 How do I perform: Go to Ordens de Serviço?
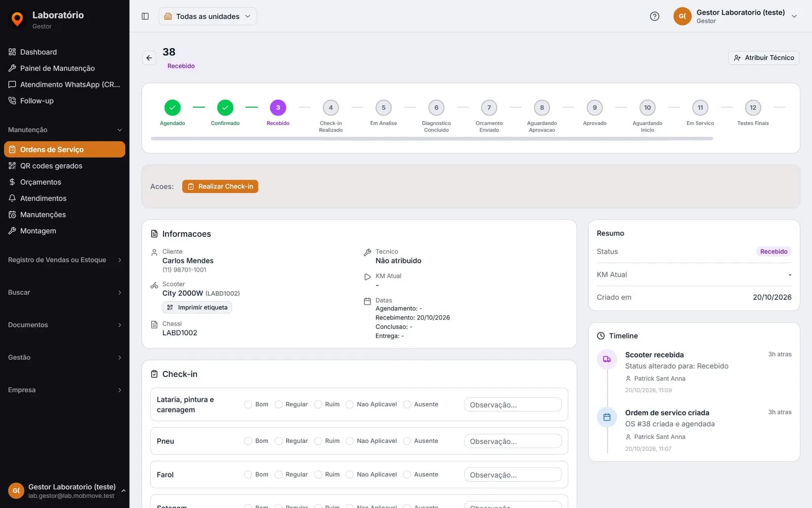tap(64, 149)
